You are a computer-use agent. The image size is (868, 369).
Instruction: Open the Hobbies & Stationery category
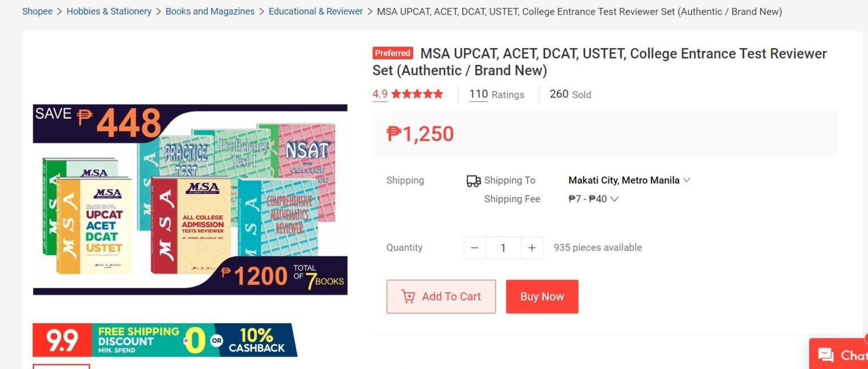(108, 11)
